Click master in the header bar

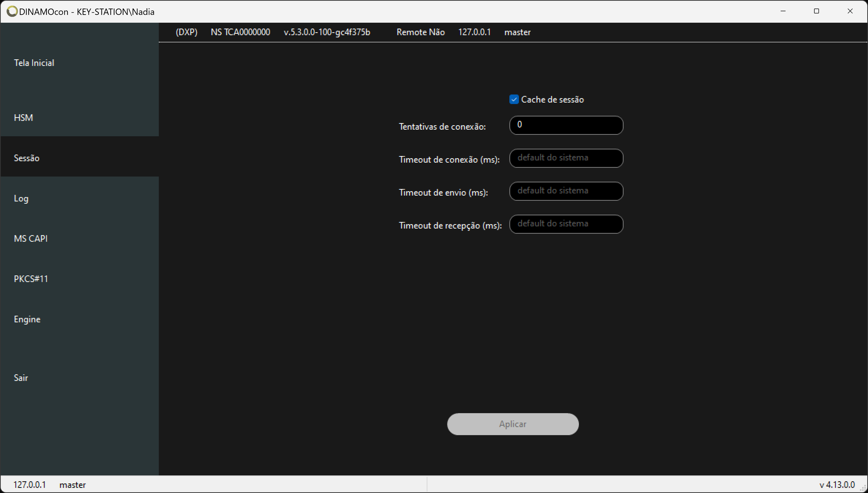click(x=517, y=32)
